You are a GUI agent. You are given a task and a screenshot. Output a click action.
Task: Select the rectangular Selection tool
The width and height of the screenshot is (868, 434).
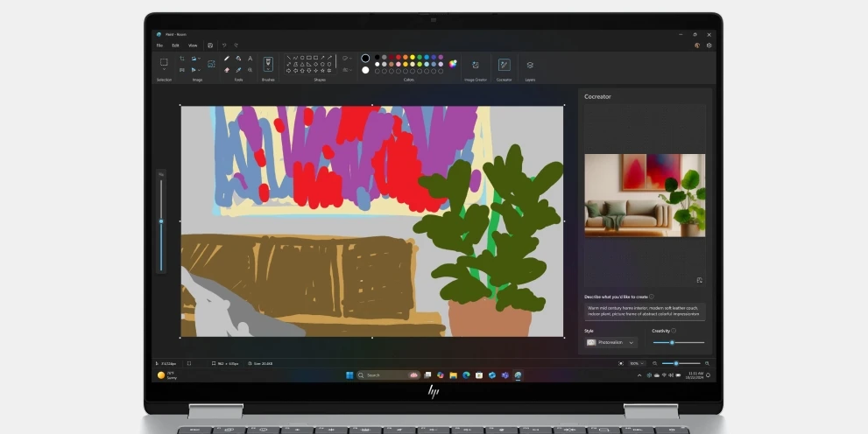click(164, 62)
